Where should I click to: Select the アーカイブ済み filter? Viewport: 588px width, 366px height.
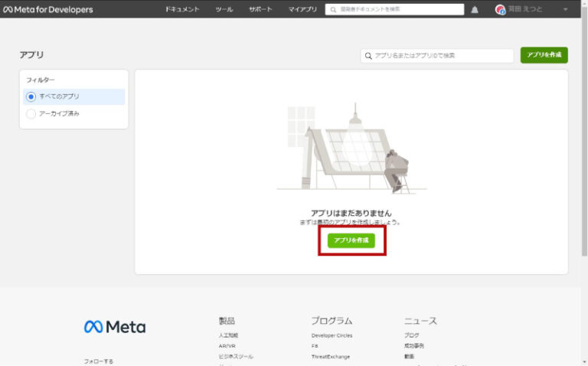click(31, 113)
